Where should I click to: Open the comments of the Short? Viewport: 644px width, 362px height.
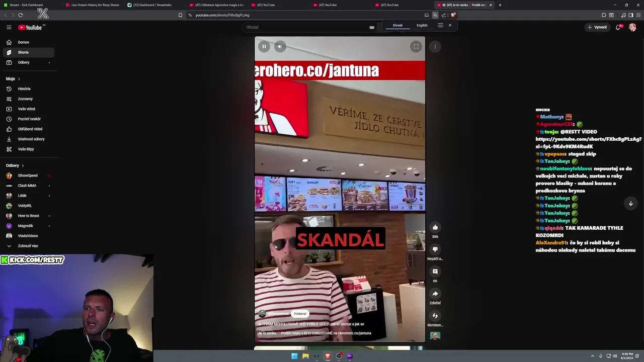click(x=435, y=271)
